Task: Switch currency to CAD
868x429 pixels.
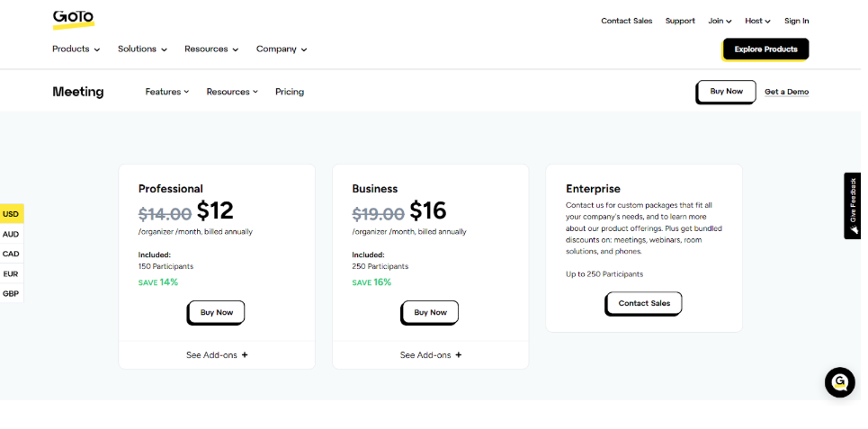Action: [x=11, y=255]
